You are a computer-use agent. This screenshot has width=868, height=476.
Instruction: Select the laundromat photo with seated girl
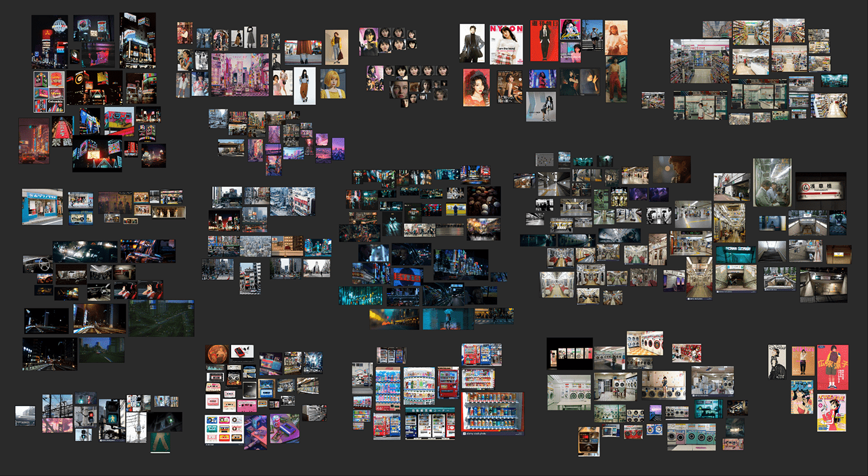point(663,385)
